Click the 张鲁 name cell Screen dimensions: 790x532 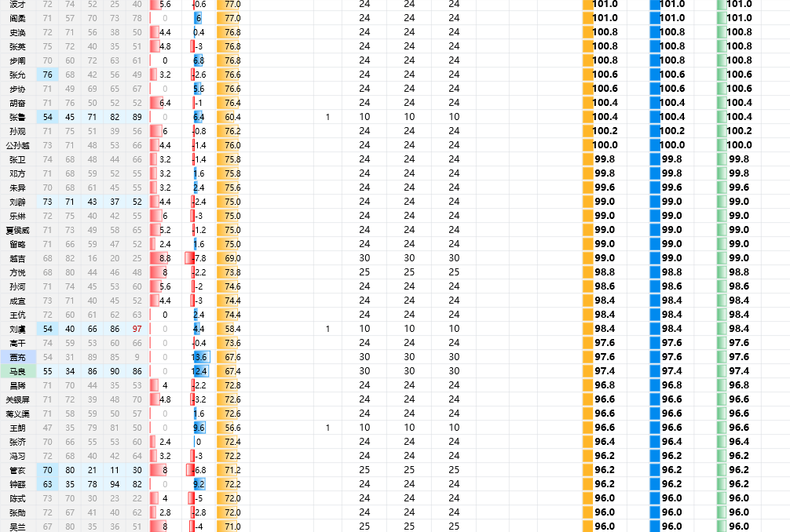[17, 117]
